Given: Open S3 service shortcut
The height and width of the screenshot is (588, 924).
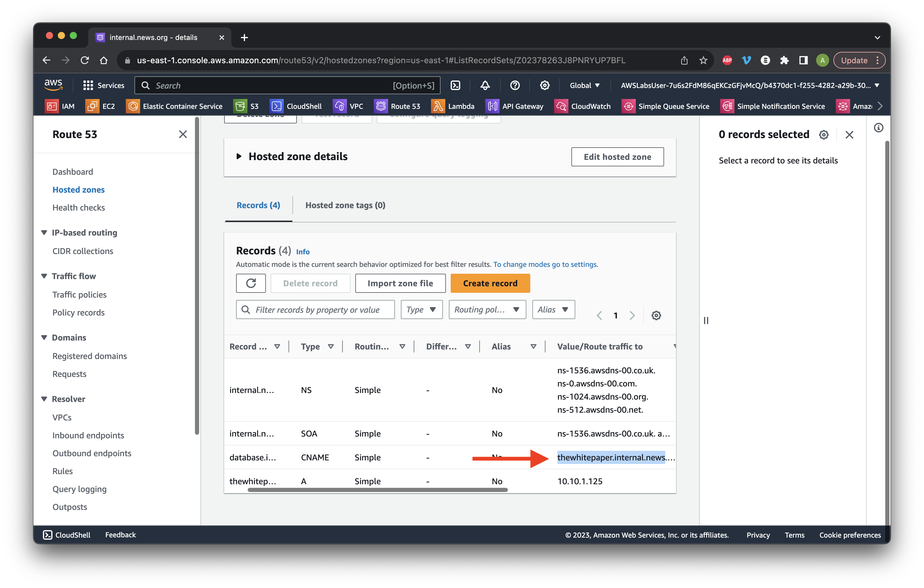Looking at the screenshot, I should [x=246, y=106].
